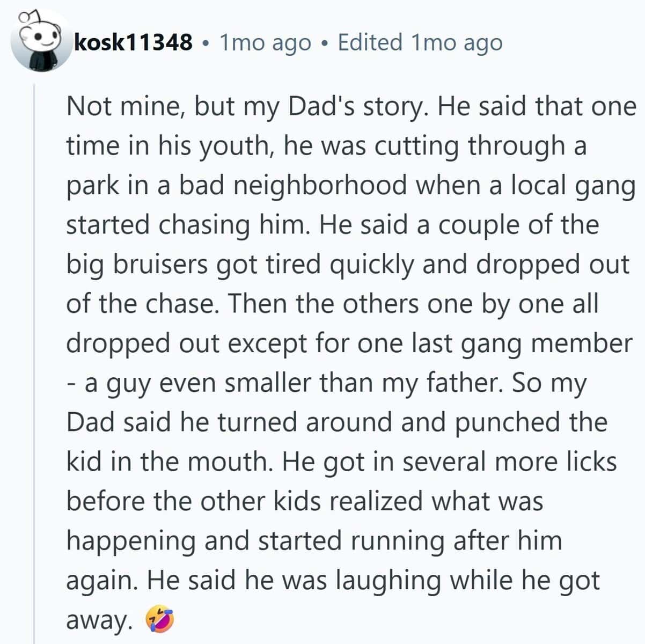Viewport: 645px width, 644px height.
Task: Click the 'Edited 1mo ago' label
Action: pos(420,42)
